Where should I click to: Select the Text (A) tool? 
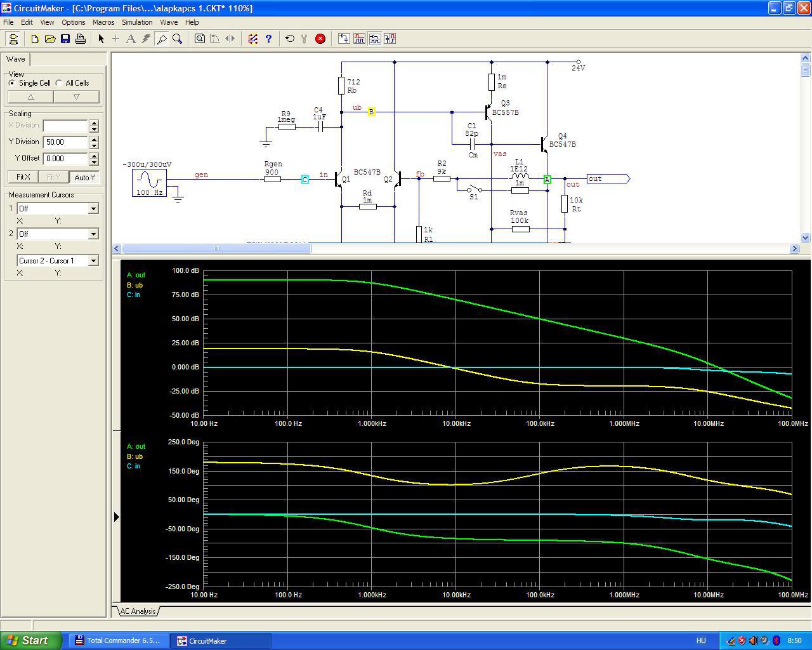[x=131, y=39]
